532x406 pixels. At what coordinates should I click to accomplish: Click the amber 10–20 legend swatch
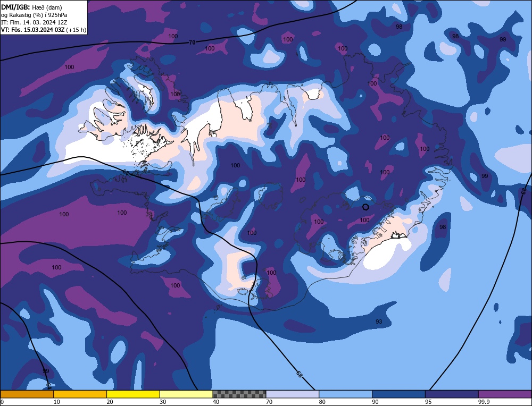[80, 394]
